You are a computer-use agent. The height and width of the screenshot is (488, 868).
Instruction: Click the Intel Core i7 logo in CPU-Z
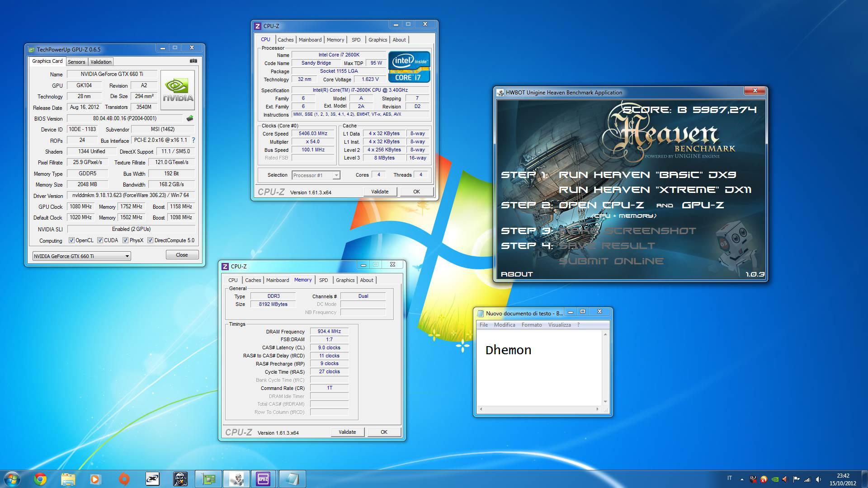point(409,67)
